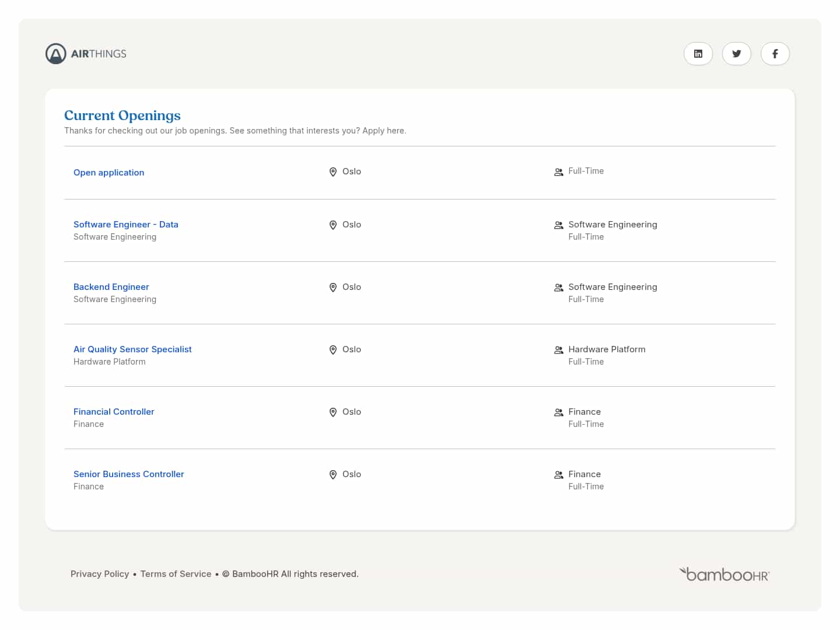Select the Financial Controller job link
Screen dimensions: 840x630
[x=114, y=412]
